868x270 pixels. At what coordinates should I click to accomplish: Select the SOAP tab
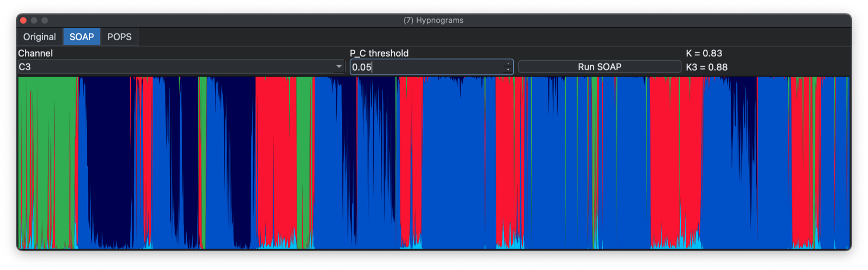point(82,37)
